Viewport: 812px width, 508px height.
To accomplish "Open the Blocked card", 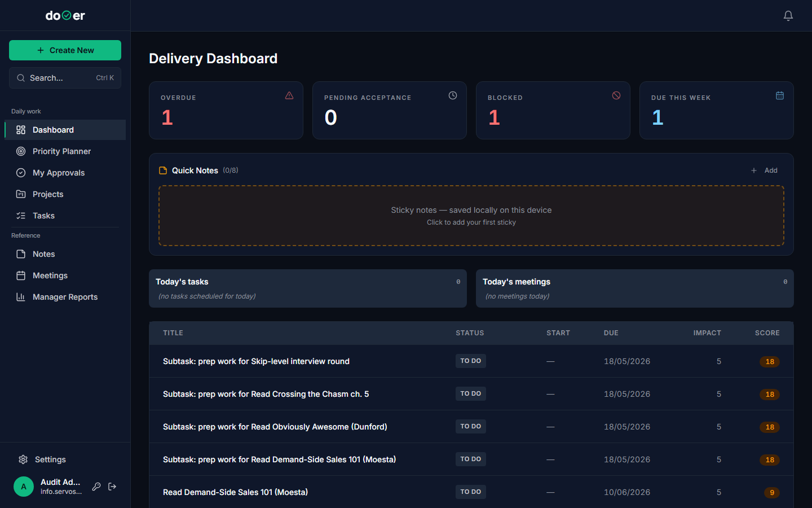I will 553,111.
